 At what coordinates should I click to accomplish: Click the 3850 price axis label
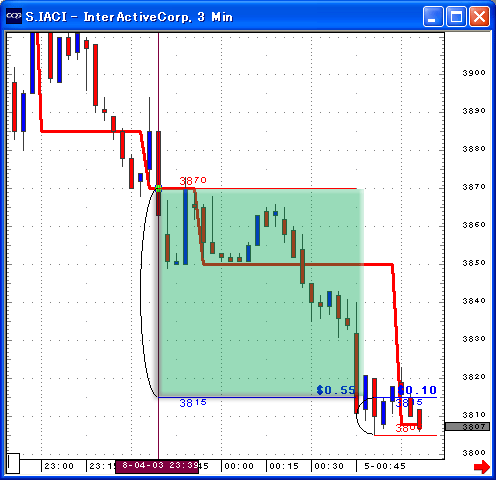pos(474,263)
